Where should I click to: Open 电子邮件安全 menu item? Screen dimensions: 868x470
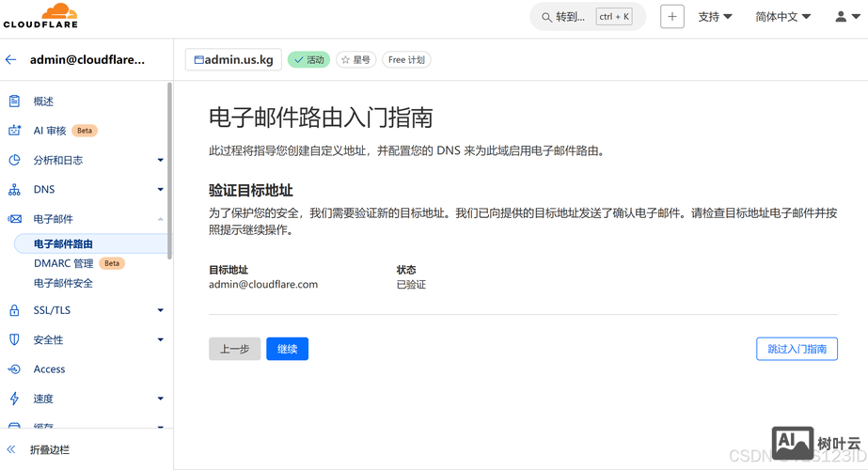(x=63, y=284)
